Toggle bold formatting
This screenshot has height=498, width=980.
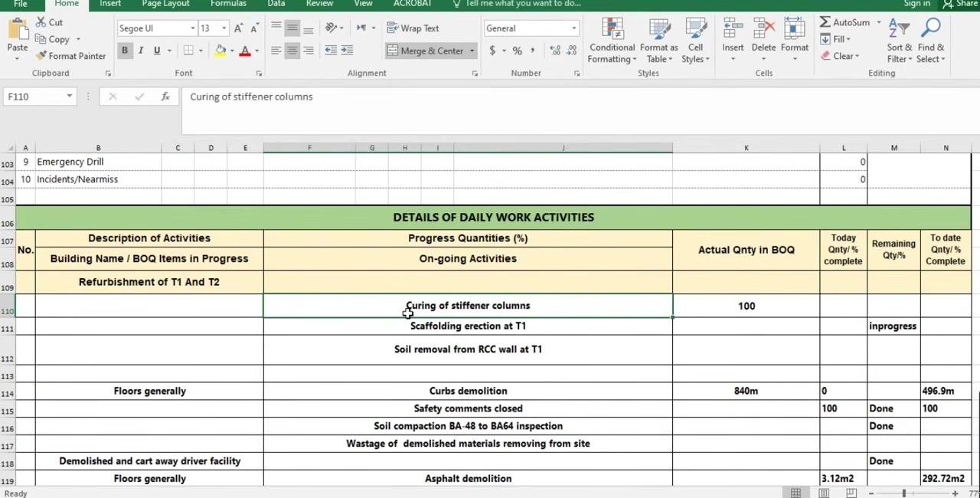124,51
